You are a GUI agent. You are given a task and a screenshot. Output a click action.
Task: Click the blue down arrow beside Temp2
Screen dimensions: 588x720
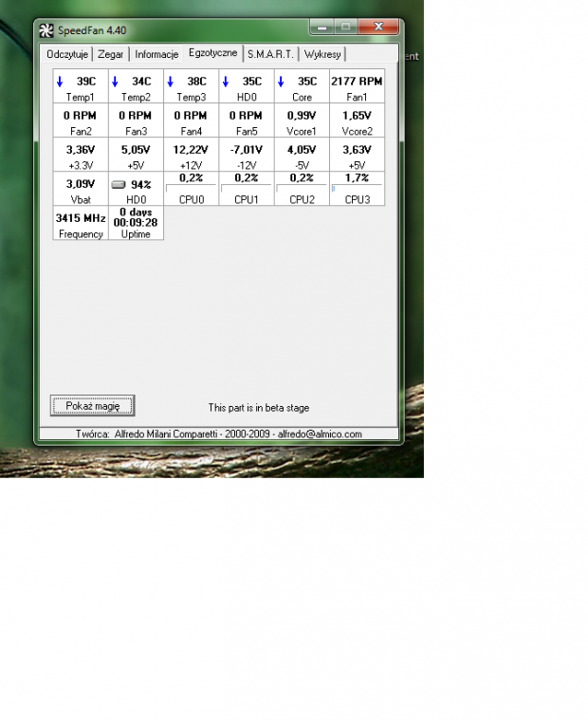point(115,82)
